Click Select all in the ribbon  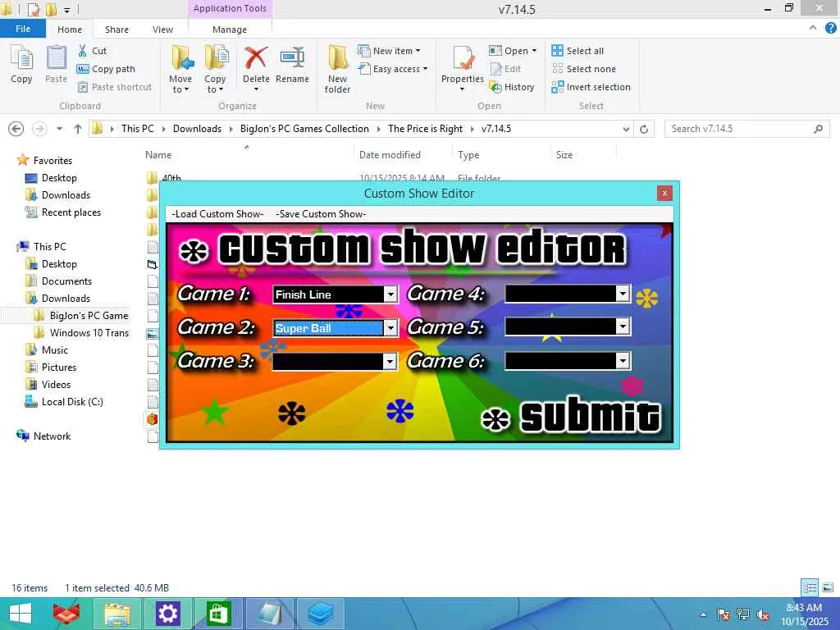[578, 51]
